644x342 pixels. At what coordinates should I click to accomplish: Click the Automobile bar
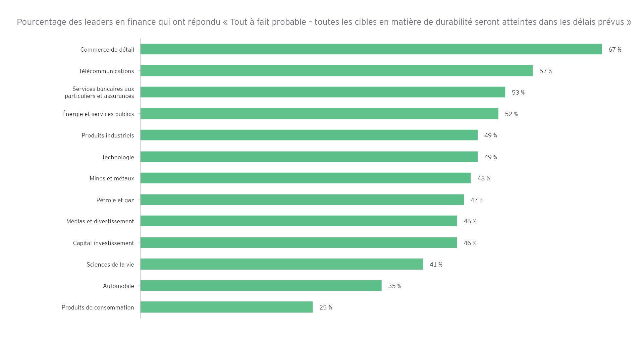tap(261, 286)
